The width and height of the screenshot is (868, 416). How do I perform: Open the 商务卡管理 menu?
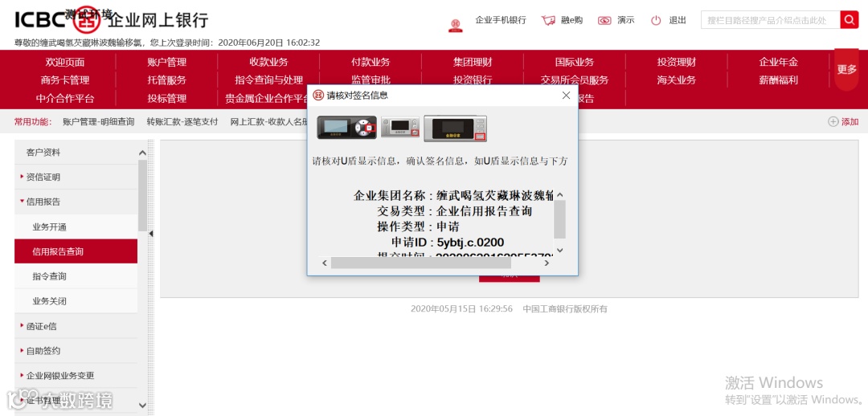click(65, 80)
